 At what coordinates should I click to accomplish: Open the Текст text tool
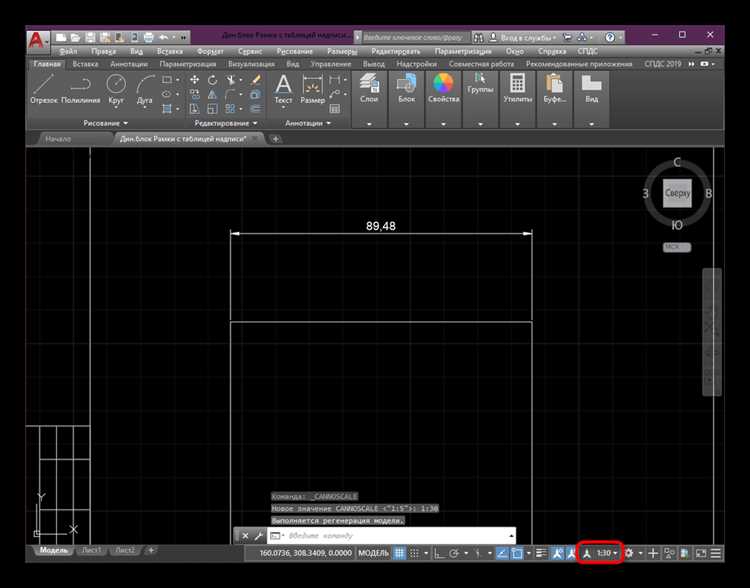pyautogui.click(x=283, y=89)
